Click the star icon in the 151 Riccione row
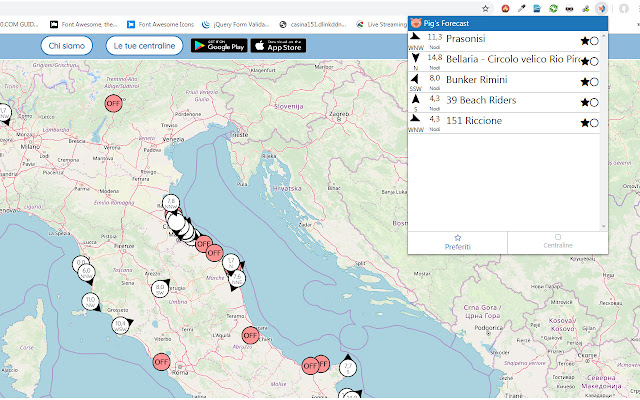640x400 pixels. point(585,122)
